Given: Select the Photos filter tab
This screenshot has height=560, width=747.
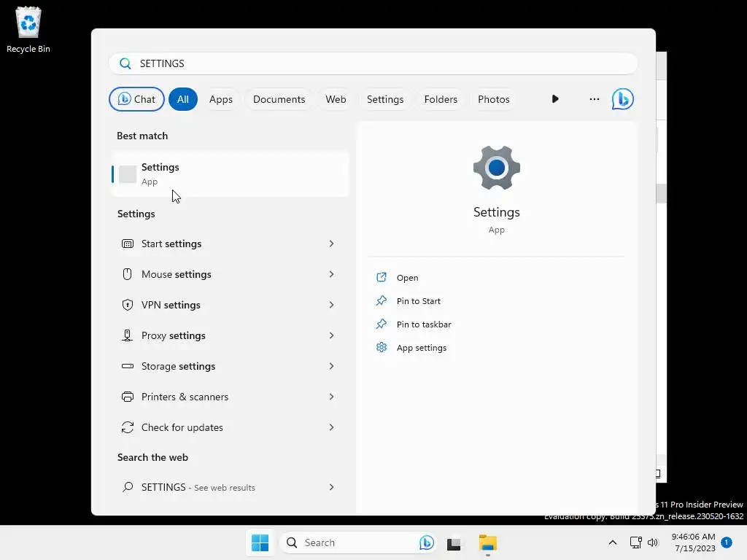Looking at the screenshot, I should tap(494, 99).
